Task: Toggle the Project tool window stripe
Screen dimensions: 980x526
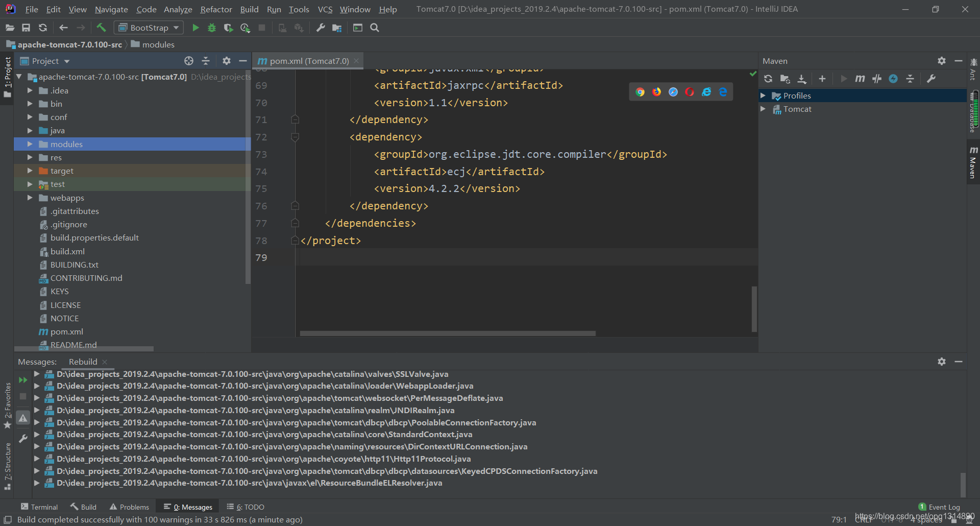Action: 7,78
